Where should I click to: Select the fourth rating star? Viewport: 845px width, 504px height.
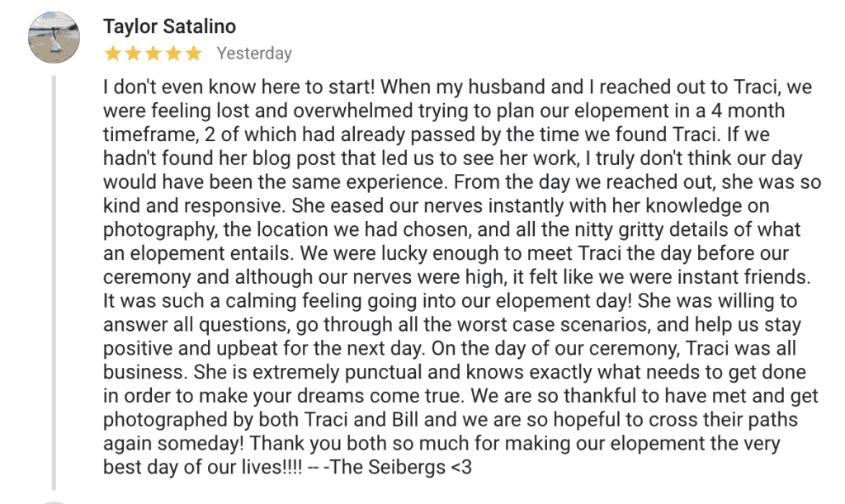coord(173,54)
